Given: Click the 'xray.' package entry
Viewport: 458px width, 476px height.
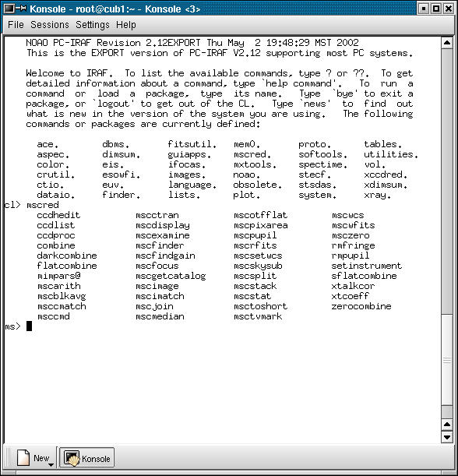Looking at the screenshot, I should (377, 196).
